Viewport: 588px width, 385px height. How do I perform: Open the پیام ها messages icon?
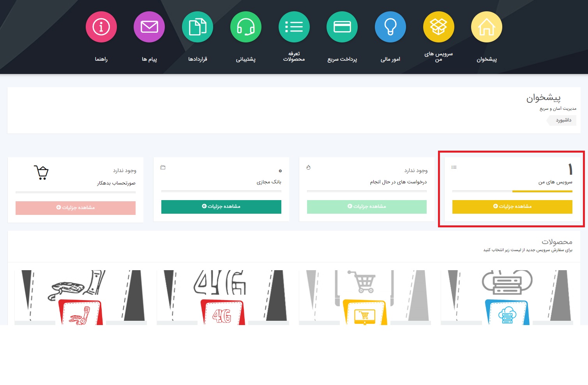tap(149, 26)
